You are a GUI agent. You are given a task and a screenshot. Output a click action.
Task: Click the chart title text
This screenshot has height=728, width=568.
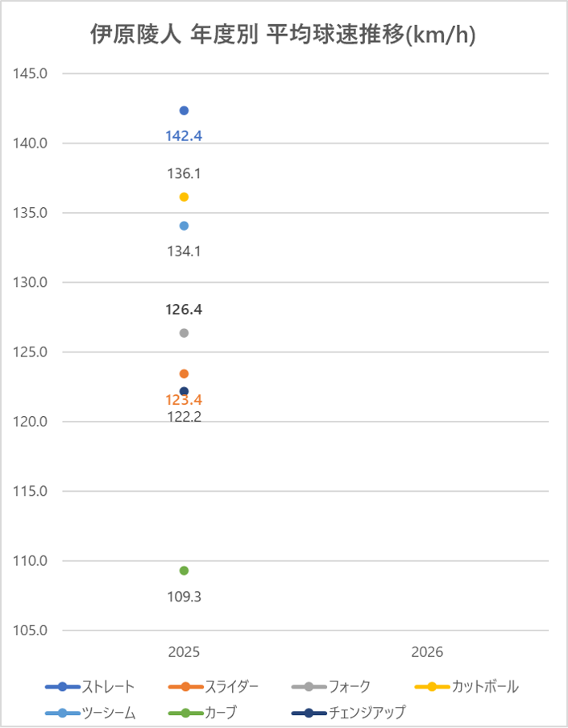[282, 36]
